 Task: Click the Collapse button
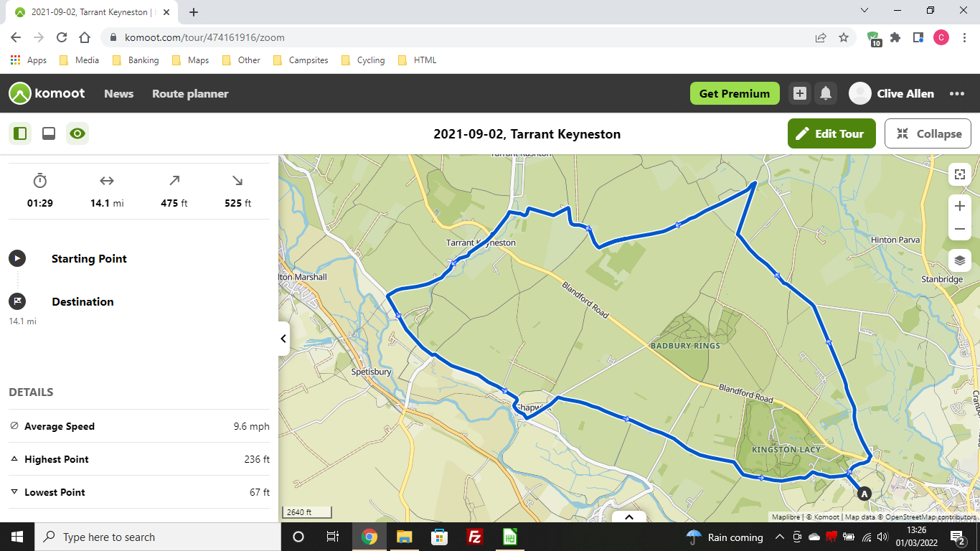pyautogui.click(x=928, y=133)
